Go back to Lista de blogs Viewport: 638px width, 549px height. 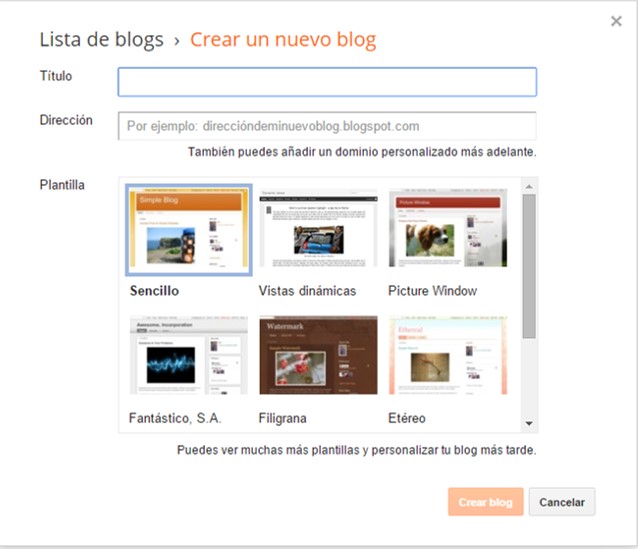tap(101, 40)
